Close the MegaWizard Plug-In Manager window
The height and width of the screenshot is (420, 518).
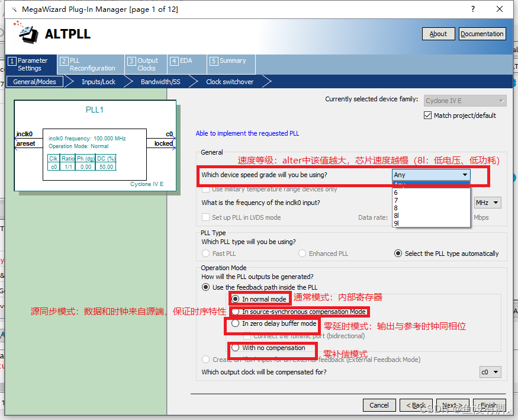click(x=500, y=9)
